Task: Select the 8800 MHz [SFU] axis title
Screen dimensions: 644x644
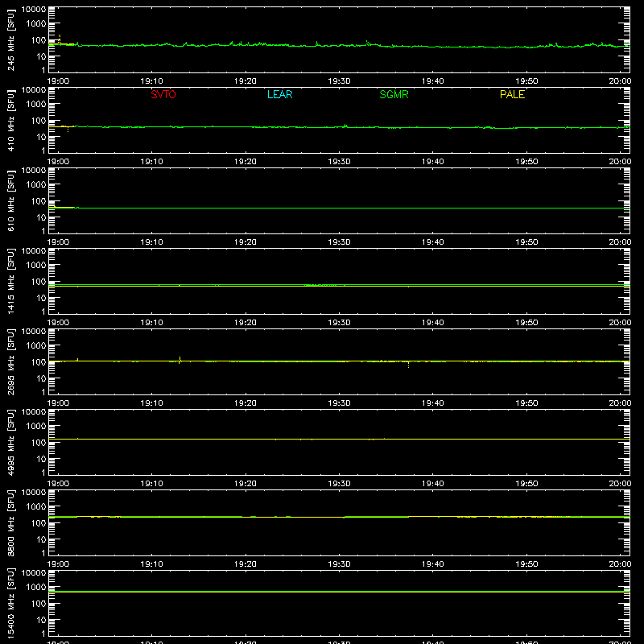Action: coord(11,522)
